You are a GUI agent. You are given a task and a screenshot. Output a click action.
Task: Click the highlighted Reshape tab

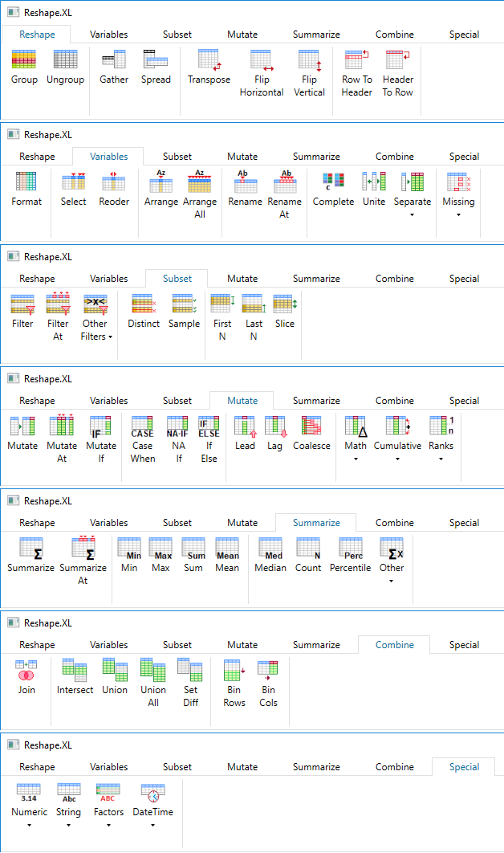click(37, 35)
